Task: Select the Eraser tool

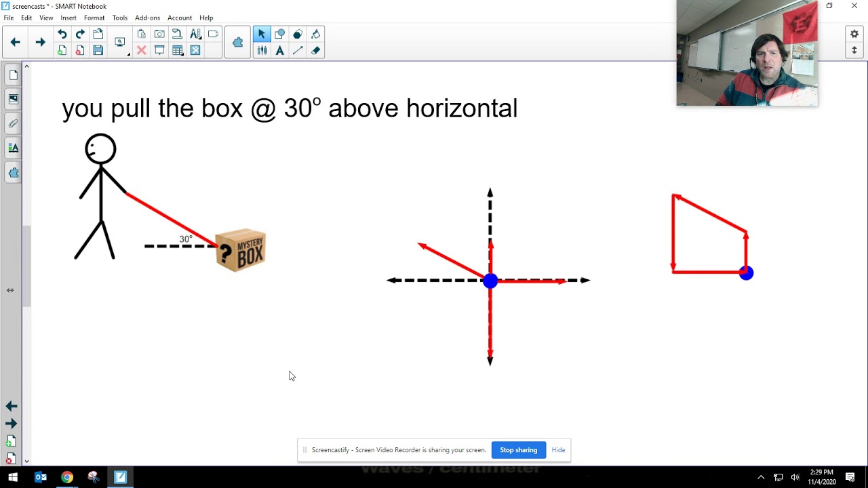Action: 315,50
